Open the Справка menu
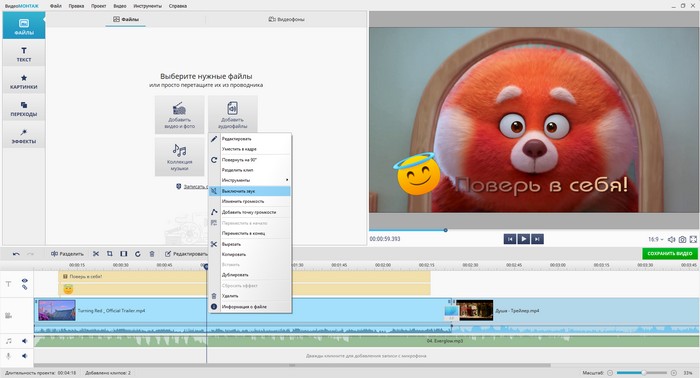The height and width of the screenshot is (378, 700). click(x=178, y=6)
